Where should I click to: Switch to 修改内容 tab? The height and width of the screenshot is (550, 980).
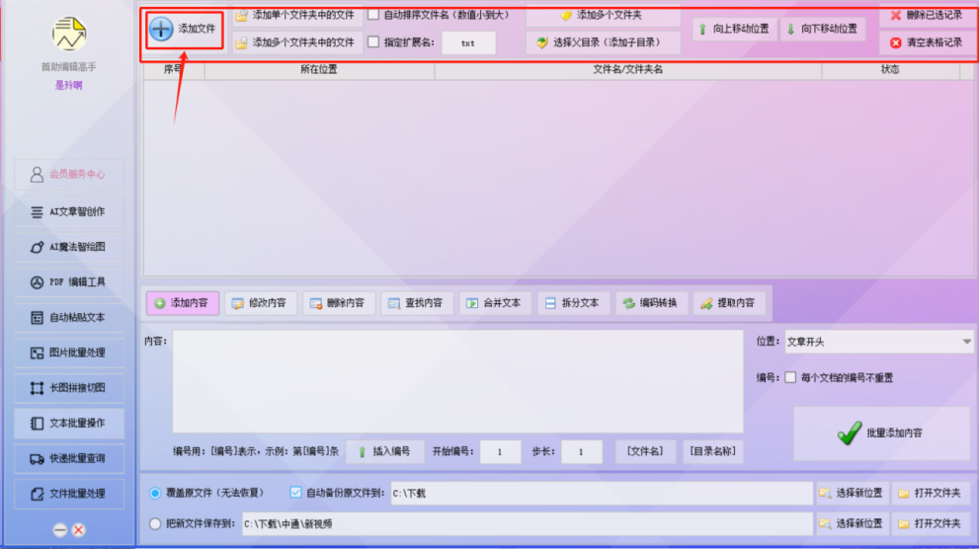tap(261, 303)
